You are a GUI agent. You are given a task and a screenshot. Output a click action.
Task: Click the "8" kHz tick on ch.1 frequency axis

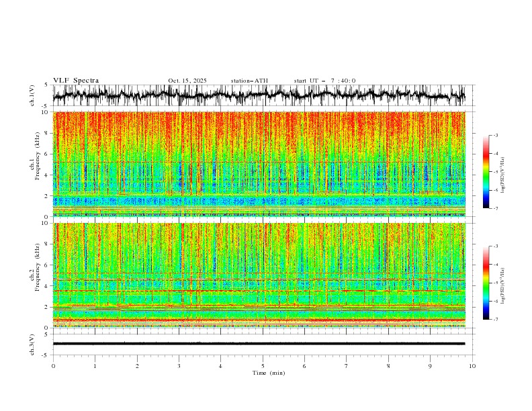pyautogui.click(x=47, y=133)
